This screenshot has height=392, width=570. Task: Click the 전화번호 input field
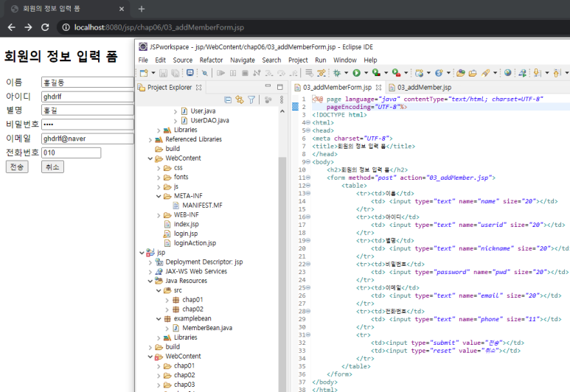click(x=72, y=153)
